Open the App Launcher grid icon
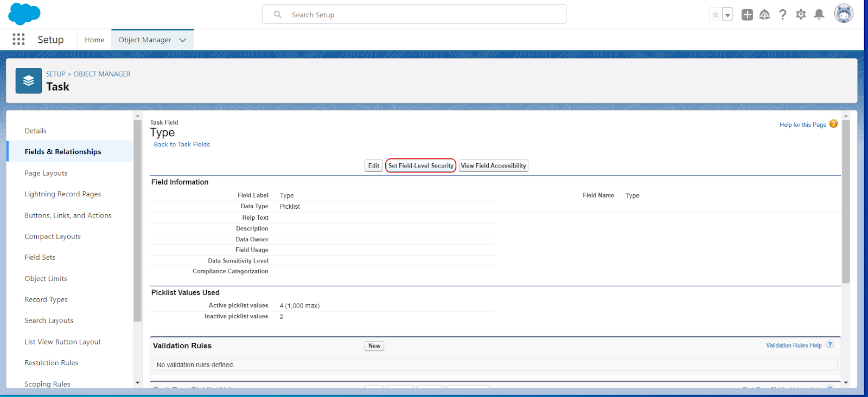This screenshot has height=397, width=868. point(18,39)
